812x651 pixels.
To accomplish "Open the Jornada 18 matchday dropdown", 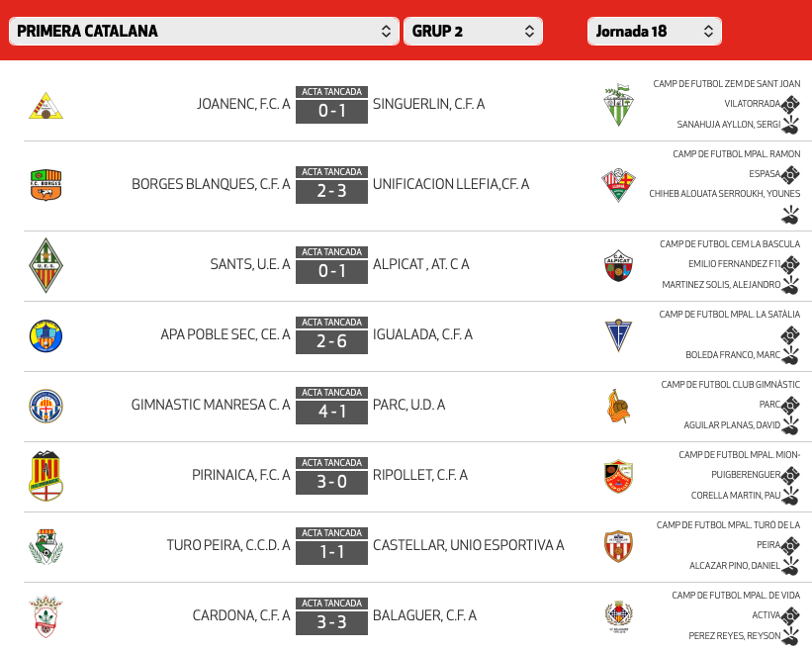I will click(654, 32).
